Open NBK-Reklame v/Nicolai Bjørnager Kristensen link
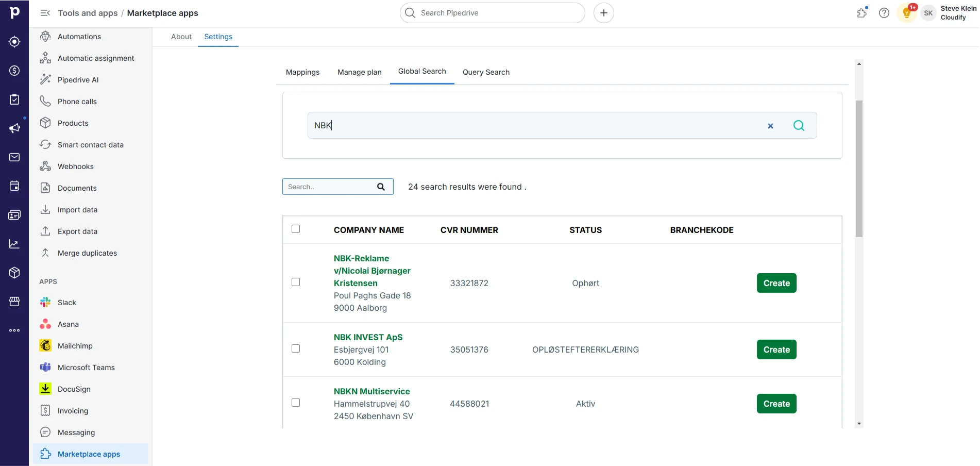 372,271
